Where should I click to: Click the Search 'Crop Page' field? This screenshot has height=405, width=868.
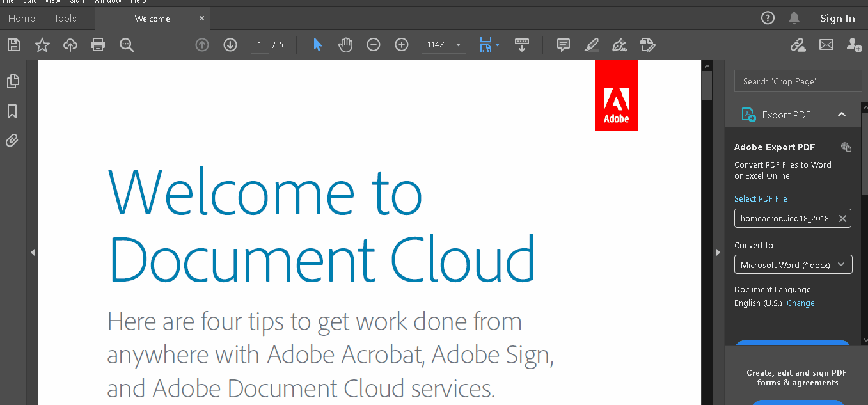(x=798, y=81)
